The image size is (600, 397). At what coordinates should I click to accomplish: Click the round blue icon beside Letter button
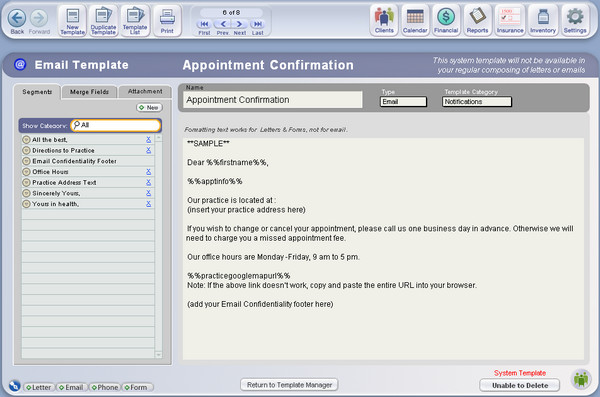15,386
